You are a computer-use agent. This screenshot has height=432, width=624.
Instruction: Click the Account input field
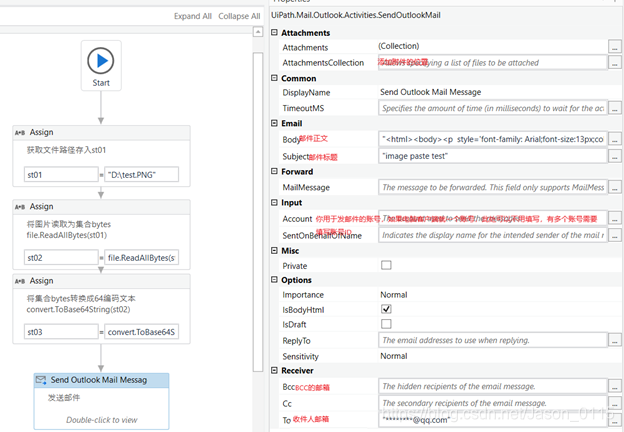(493, 218)
